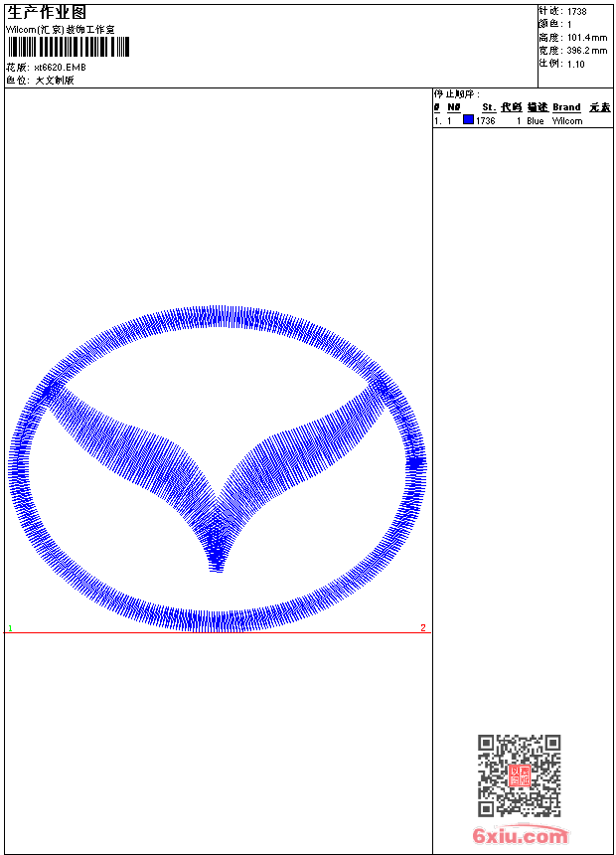This screenshot has height=855, width=616.
Task: Click the QR code image
Action: pos(520,775)
